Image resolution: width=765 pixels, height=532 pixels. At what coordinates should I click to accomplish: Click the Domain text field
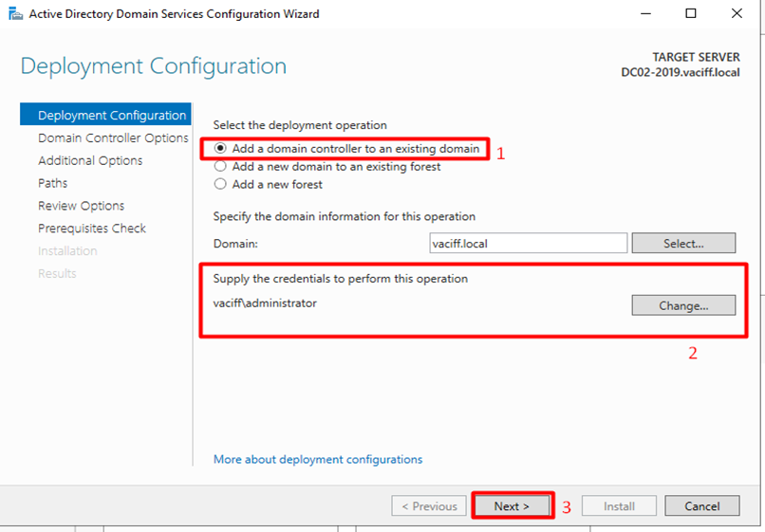(x=528, y=244)
